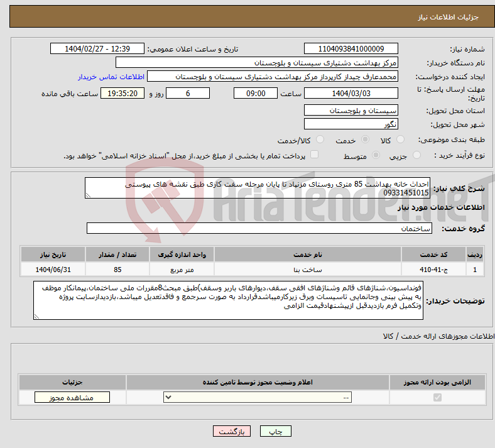Viewport: 495px width, 448px height.
Task: Click the remaining time field 19:35:20
Action: pyautogui.click(x=122, y=93)
